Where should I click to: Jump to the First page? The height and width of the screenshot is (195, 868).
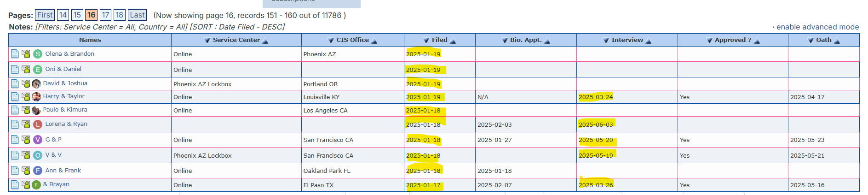click(x=45, y=15)
